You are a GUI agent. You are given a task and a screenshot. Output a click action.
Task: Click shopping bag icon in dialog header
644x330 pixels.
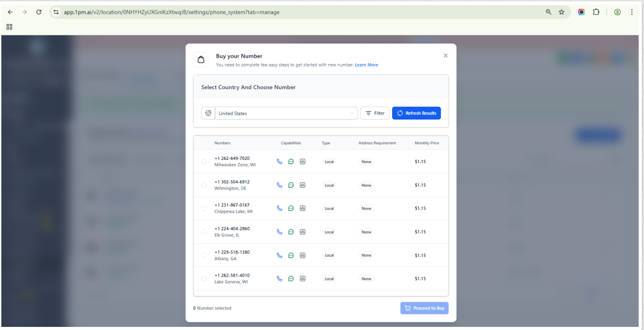coord(201,60)
